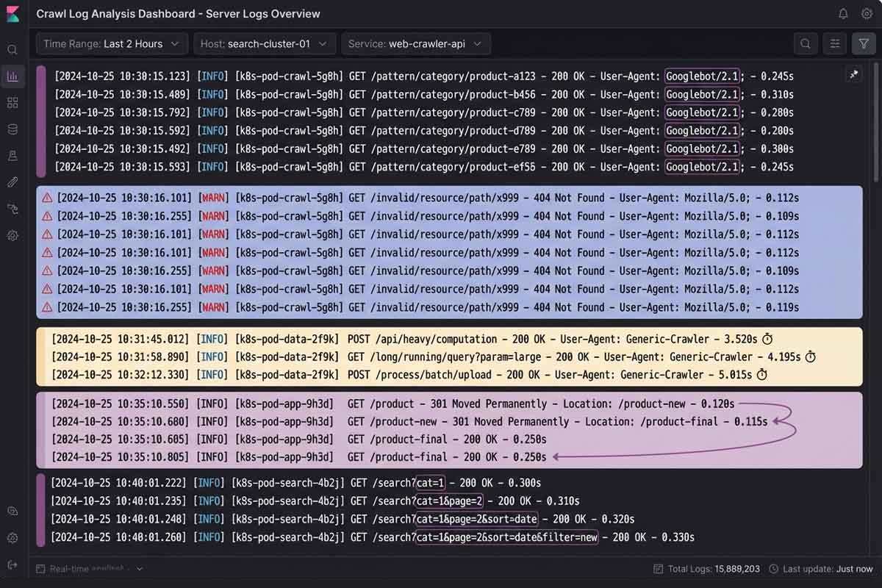This screenshot has width=882, height=588.
Task: Open the dashboard grid icon in sidebar
Action: [x=12, y=103]
